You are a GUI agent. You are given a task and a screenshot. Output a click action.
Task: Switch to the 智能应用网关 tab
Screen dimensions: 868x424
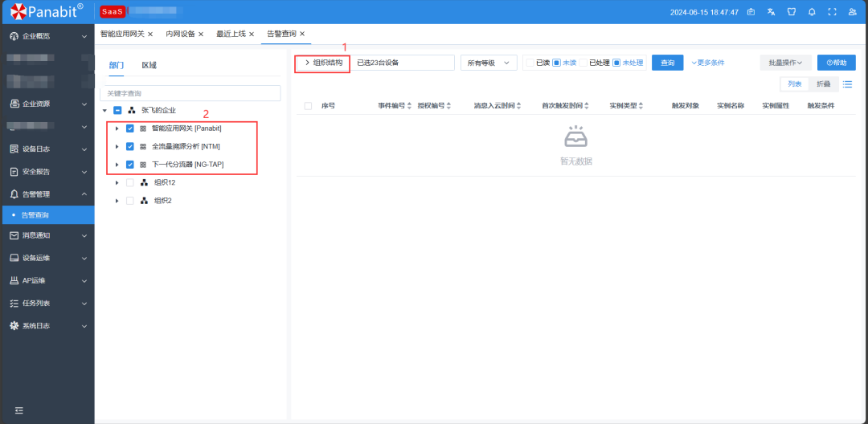click(x=122, y=34)
